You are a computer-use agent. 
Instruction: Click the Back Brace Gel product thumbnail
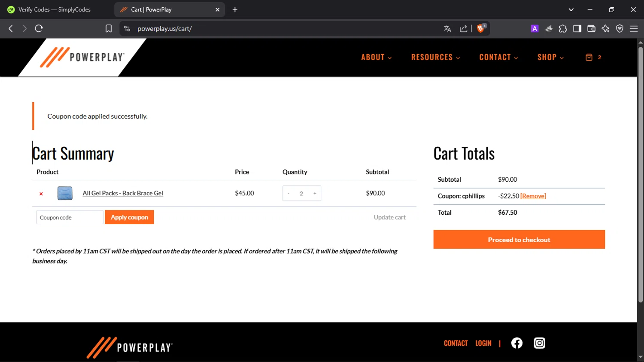tap(65, 193)
